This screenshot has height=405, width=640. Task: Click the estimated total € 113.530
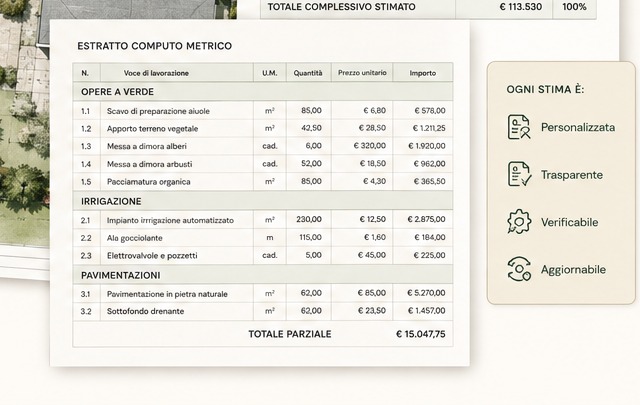(521, 7)
